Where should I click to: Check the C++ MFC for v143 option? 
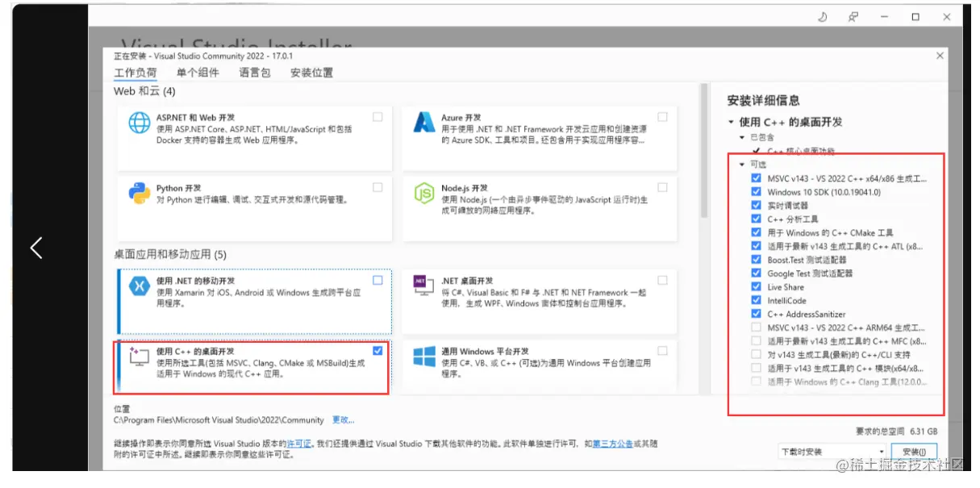pyautogui.click(x=756, y=341)
